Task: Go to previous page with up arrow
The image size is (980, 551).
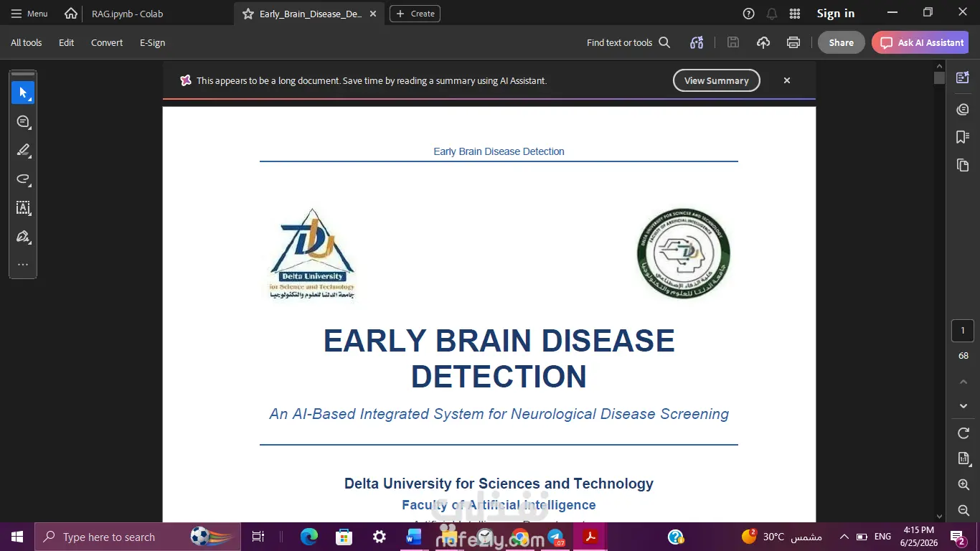Action: pyautogui.click(x=963, y=381)
